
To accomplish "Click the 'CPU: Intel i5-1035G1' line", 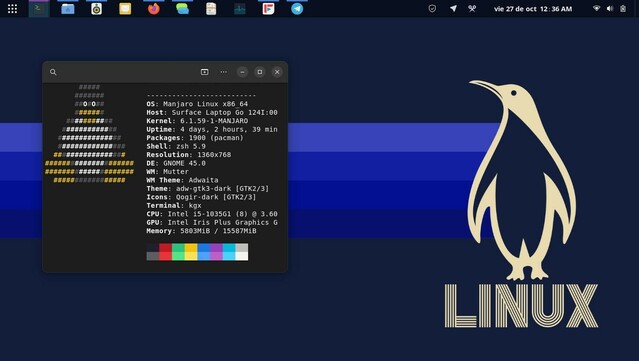I will coord(212,214).
